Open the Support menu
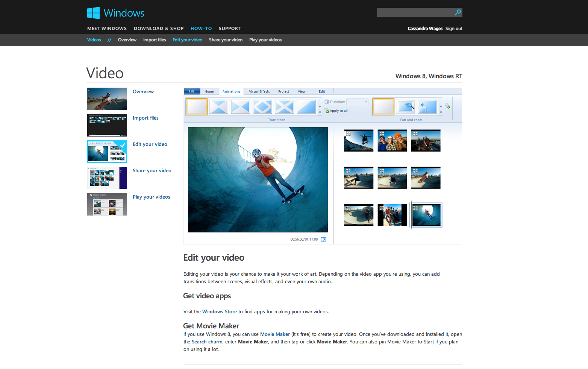 pos(230,29)
